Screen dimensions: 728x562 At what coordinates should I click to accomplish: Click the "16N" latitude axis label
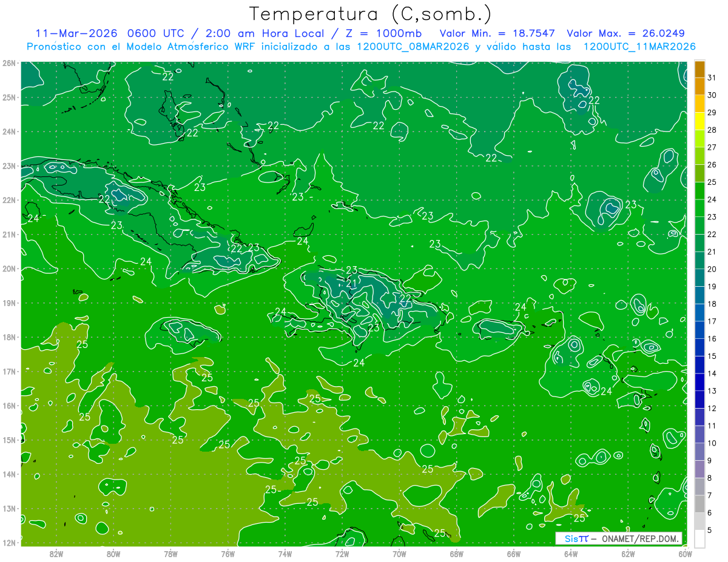tap(9, 406)
